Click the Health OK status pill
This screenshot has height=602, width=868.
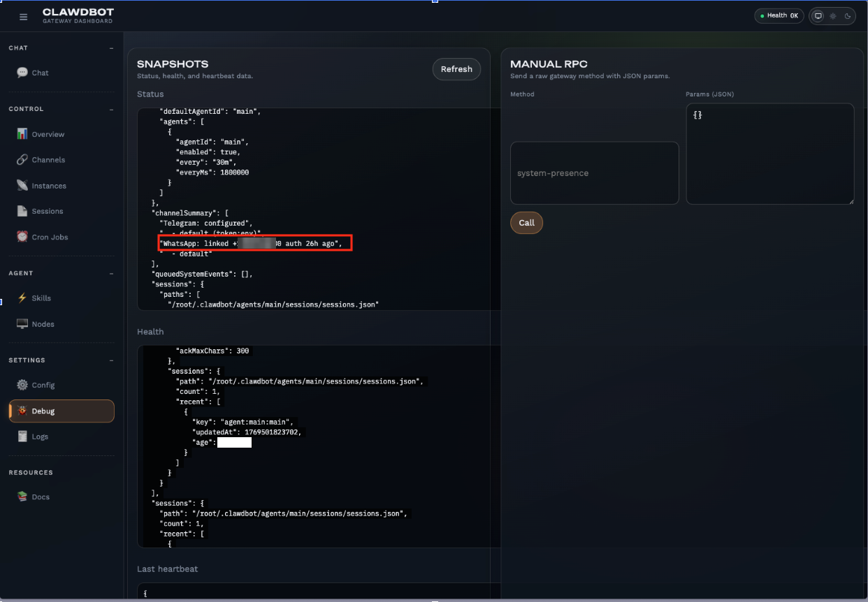779,15
